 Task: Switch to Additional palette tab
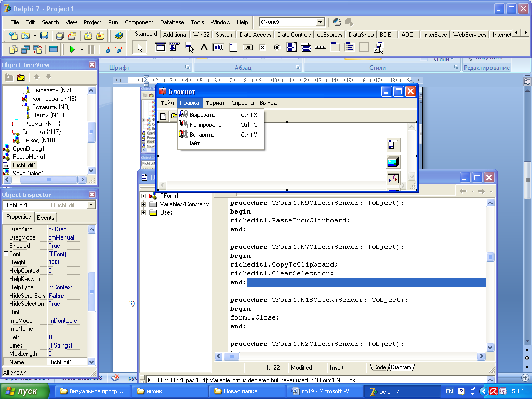tap(175, 35)
